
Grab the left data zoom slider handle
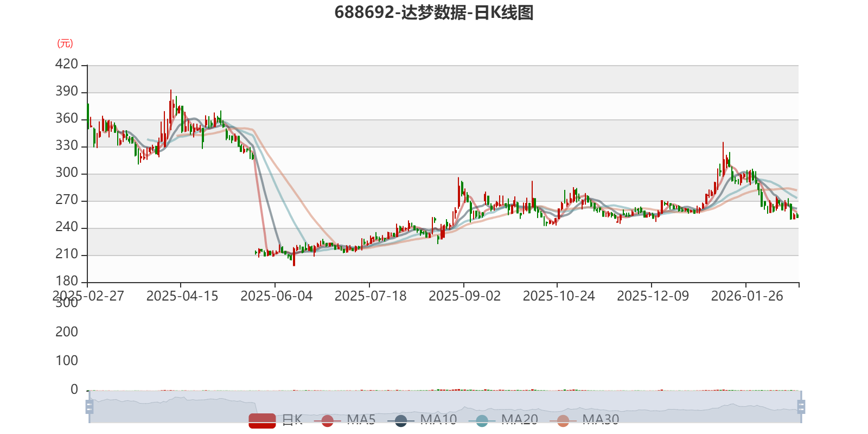tap(90, 406)
